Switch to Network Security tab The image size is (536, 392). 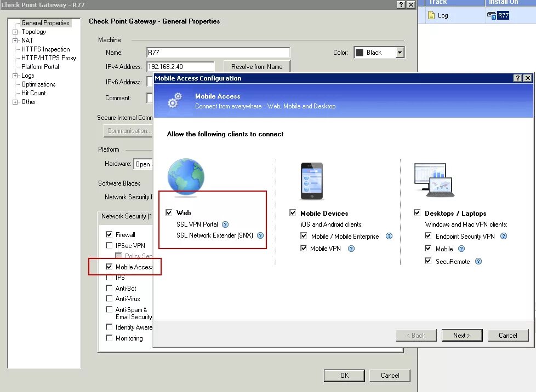pos(126,216)
